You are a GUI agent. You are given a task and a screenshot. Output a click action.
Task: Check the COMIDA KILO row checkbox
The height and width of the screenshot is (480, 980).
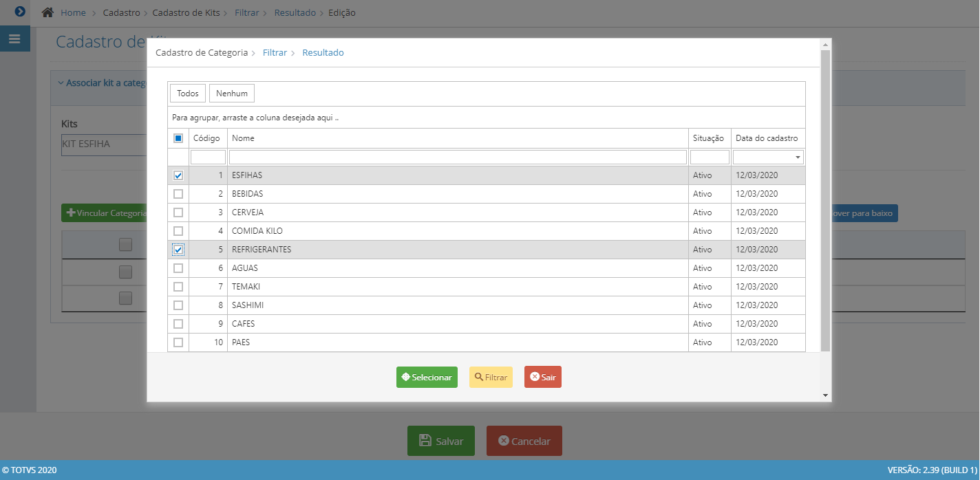(178, 231)
